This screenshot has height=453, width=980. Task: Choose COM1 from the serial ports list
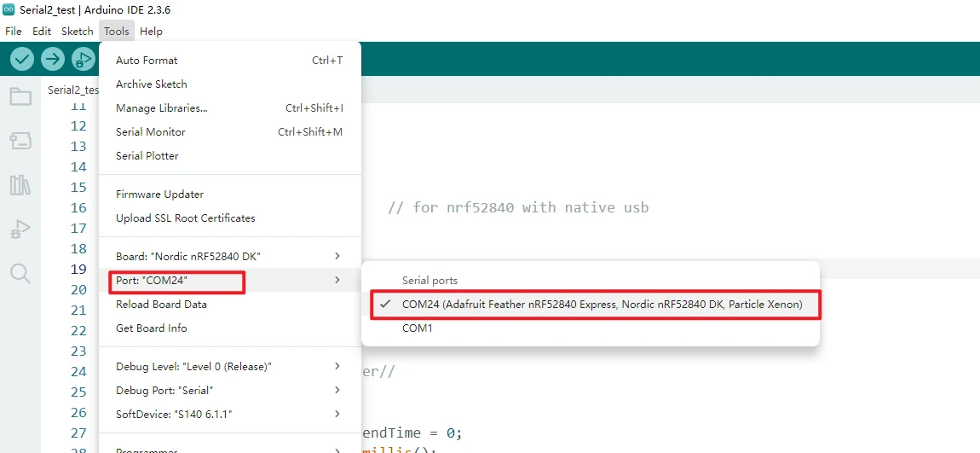418,328
